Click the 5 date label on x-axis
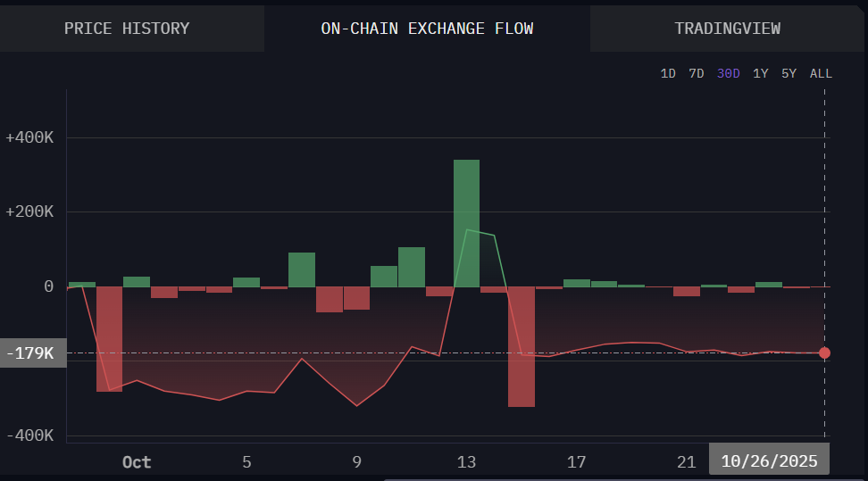 [246, 462]
